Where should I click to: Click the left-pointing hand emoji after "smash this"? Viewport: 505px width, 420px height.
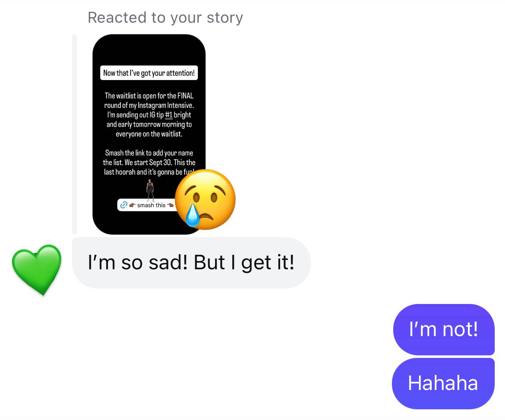[170, 205]
